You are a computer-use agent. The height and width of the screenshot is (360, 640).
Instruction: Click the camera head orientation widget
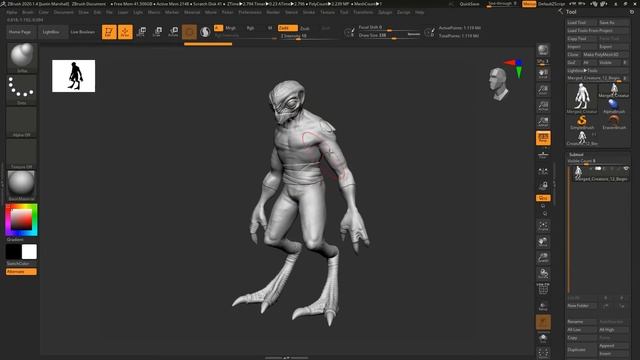499,84
